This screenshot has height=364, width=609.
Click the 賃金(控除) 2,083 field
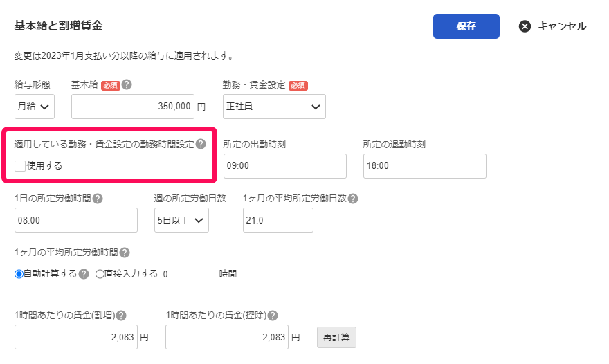click(227, 337)
